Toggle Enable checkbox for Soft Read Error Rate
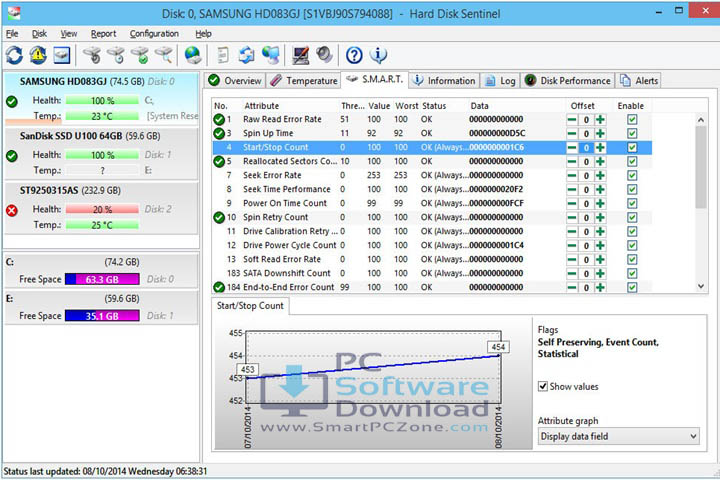720x480 pixels. pyautogui.click(x=632, y=260)
